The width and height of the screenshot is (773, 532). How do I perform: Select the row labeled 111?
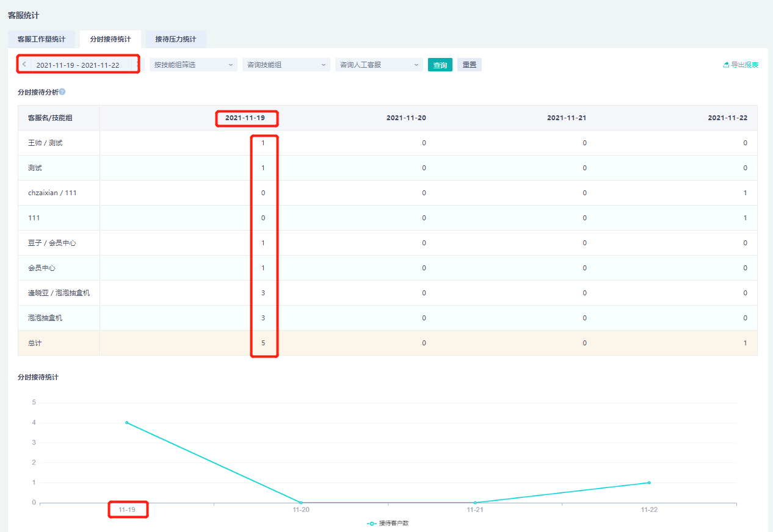pyautogui.click(x=388, y=218)
